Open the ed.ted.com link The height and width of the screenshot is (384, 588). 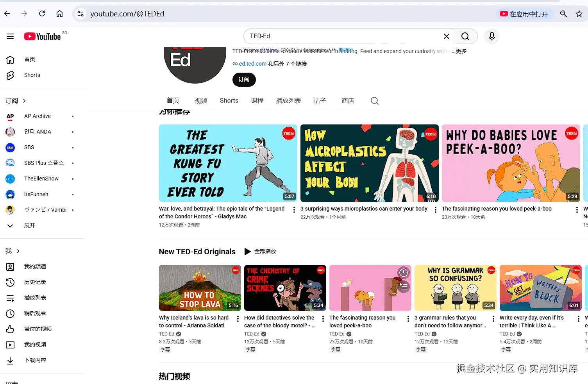click(252, 64)
